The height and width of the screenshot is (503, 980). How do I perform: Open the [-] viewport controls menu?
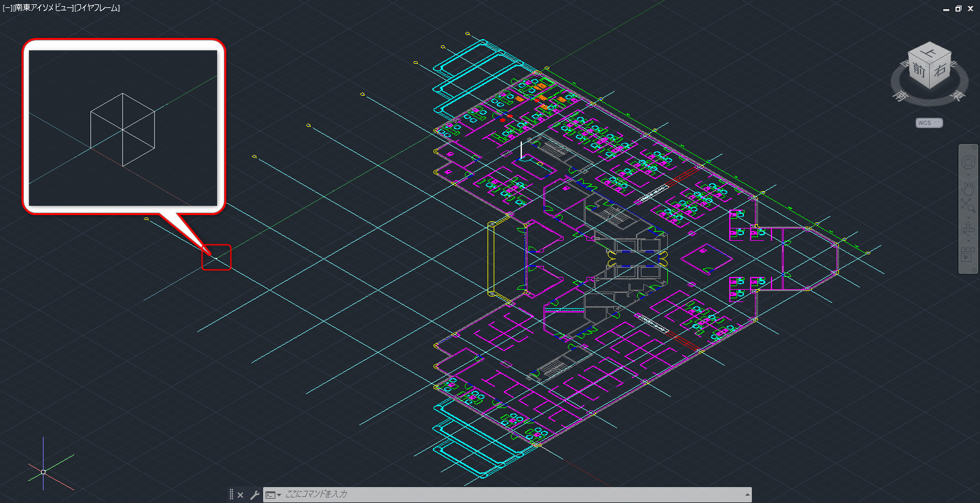7,8
